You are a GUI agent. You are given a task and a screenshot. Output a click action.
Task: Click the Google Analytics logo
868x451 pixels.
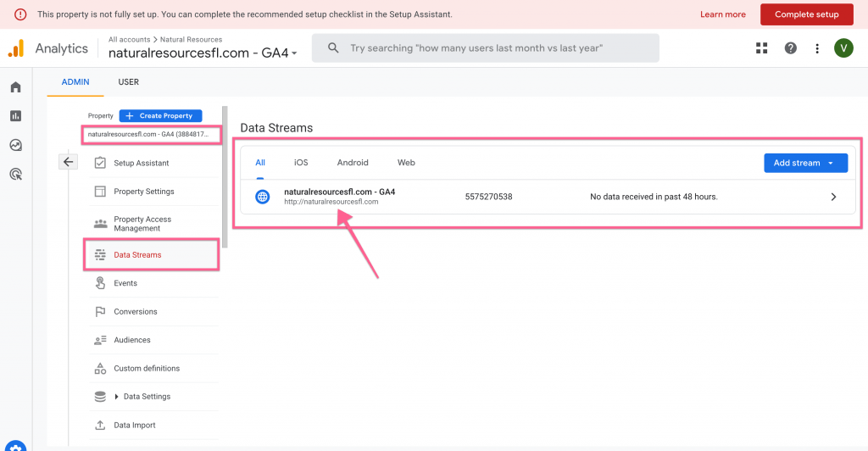click(16, 48)
